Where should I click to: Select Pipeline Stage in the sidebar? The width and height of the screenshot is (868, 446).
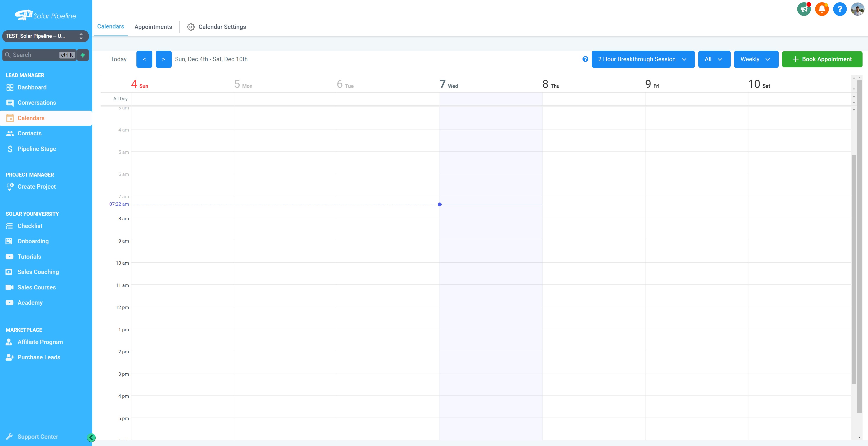pos(37,148)
